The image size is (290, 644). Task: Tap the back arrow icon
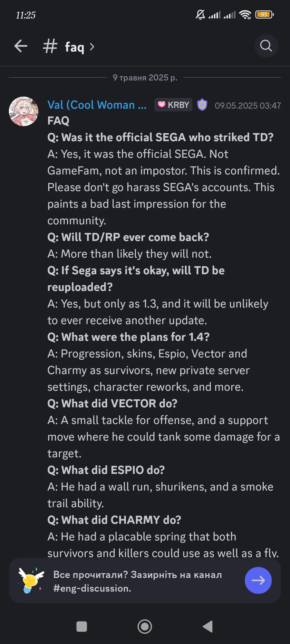(21, 46)
